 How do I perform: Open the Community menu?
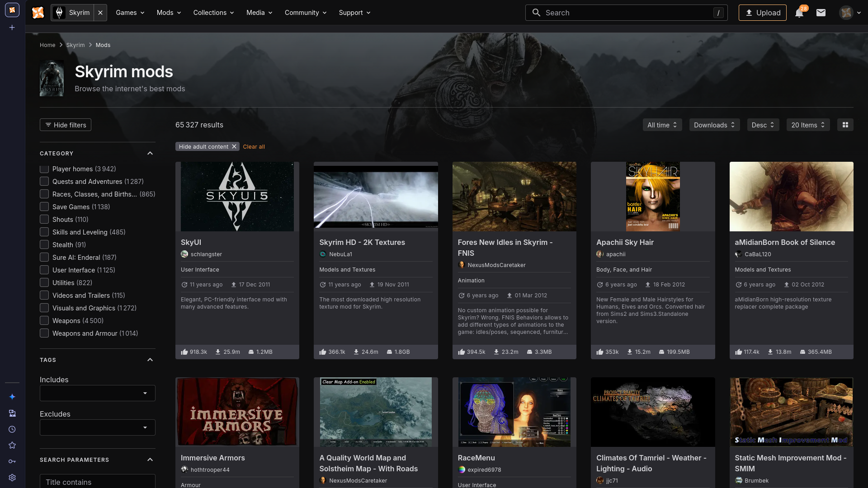click(x=306, y=13)
